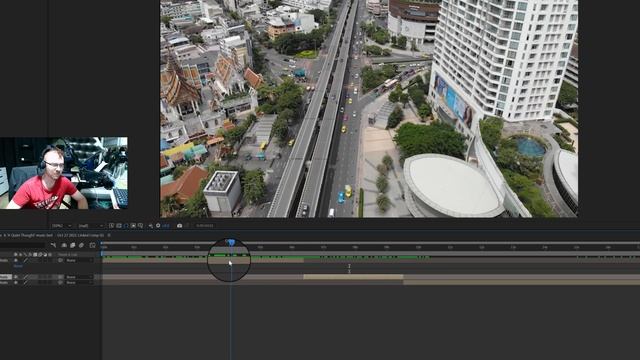Take a snapshot with the camera icon
640x360 pixels.
tap(180, 226)
